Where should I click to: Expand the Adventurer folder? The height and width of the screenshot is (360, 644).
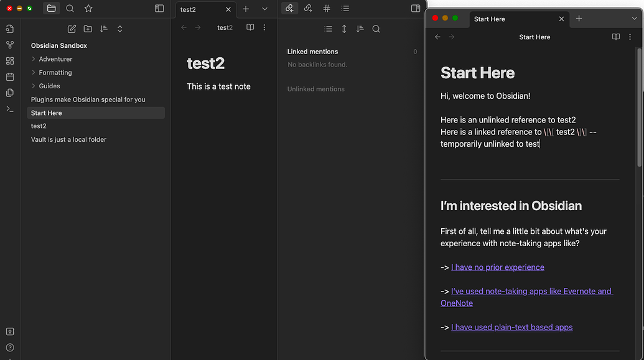[34, 59]
